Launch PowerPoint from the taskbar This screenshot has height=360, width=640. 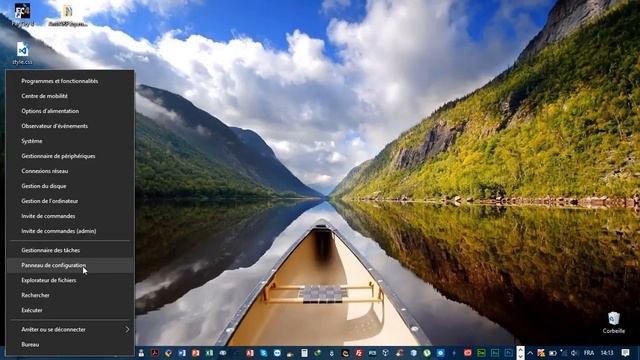[x=196, y=353]
